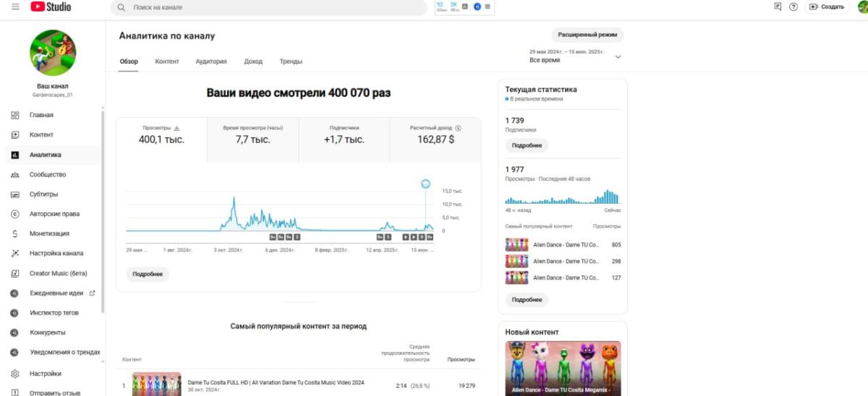The width and height of the screenshot is (868, 396).
Task: Click the 48-hour views bar chart
Action: [x=563, y=197]
